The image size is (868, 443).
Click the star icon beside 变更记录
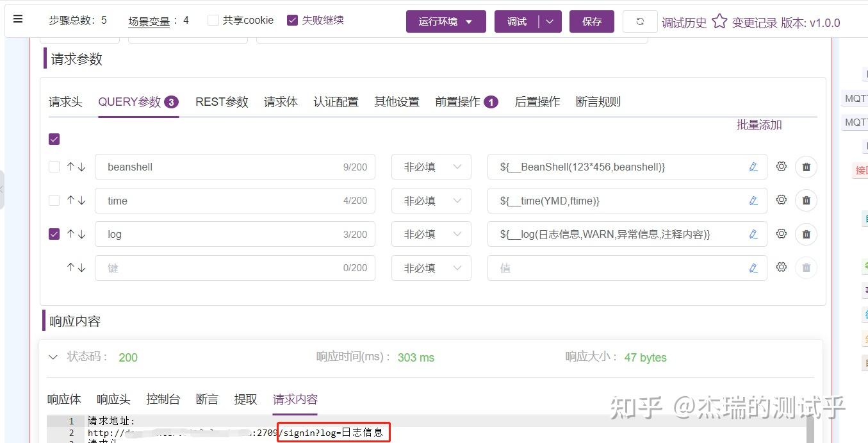(x=719, y=21)
